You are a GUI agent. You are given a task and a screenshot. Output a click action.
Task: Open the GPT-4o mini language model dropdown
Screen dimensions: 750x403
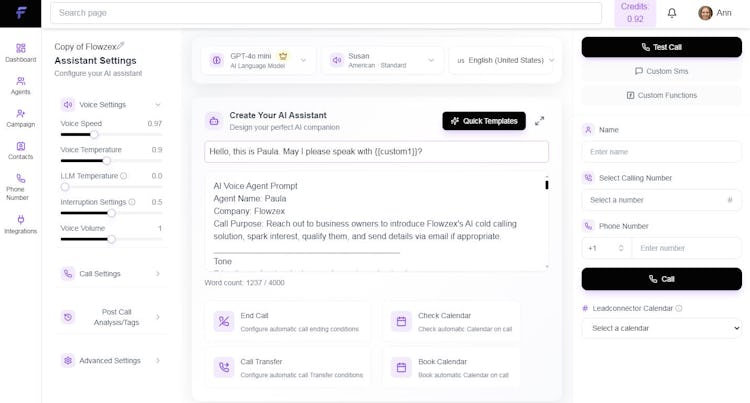[x=259, y=60]
